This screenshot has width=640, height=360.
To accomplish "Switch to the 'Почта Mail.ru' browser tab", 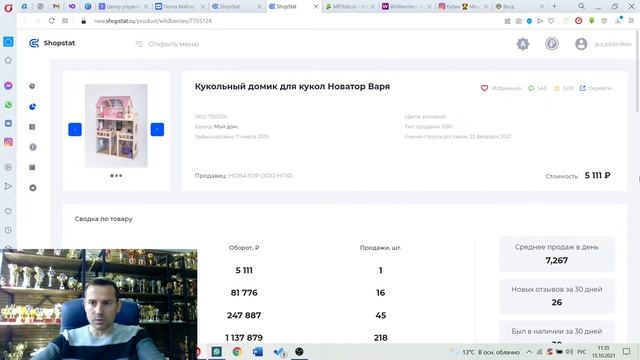I will click(180, 7).
